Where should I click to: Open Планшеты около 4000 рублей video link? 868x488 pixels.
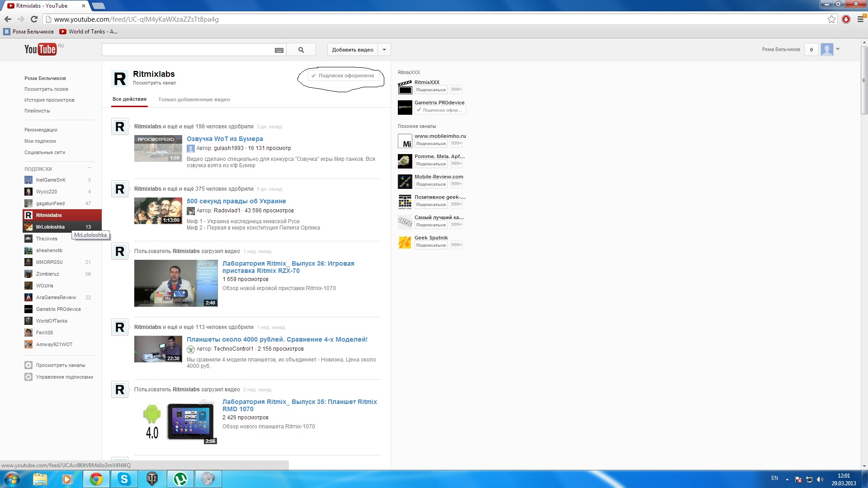tap(277, 339)
